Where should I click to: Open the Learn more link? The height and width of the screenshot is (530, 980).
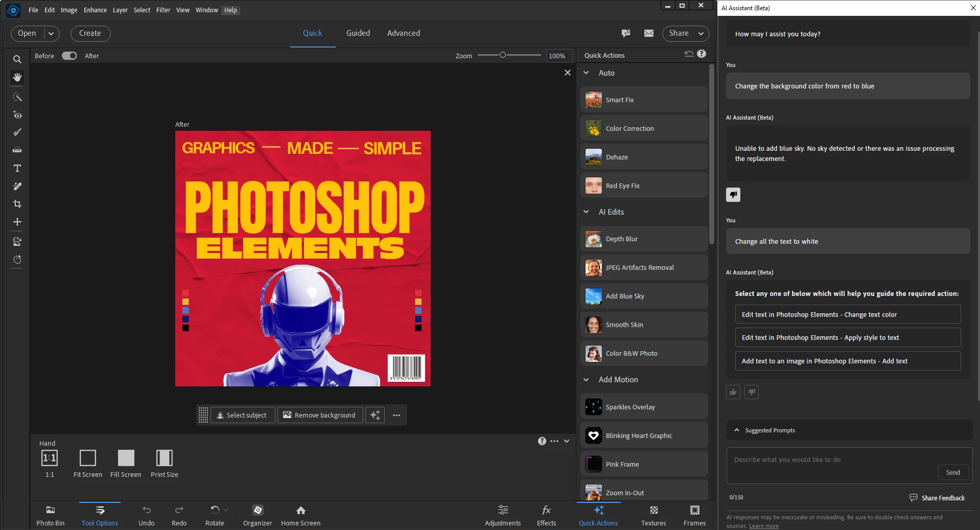click(764, 526)
